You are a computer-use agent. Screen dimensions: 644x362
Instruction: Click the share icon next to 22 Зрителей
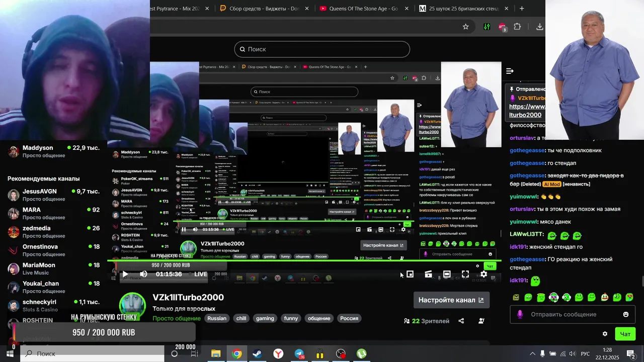(461, 321)
